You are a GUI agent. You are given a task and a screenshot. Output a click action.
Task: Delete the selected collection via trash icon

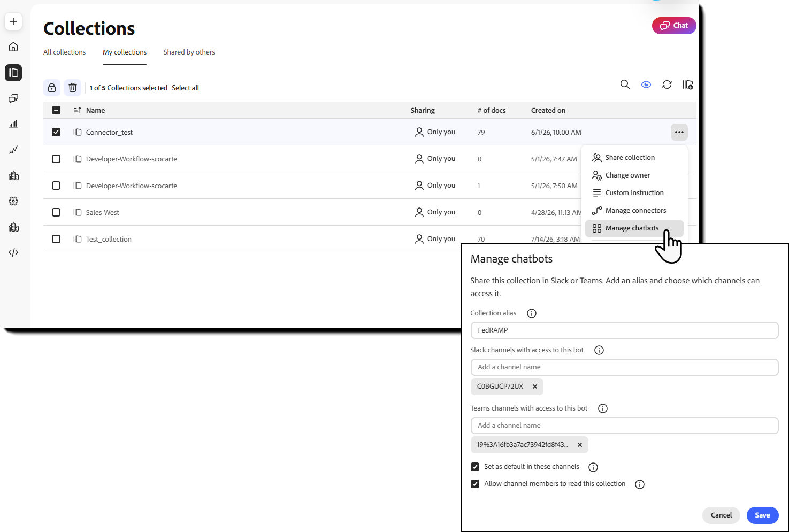coord(73,88)
